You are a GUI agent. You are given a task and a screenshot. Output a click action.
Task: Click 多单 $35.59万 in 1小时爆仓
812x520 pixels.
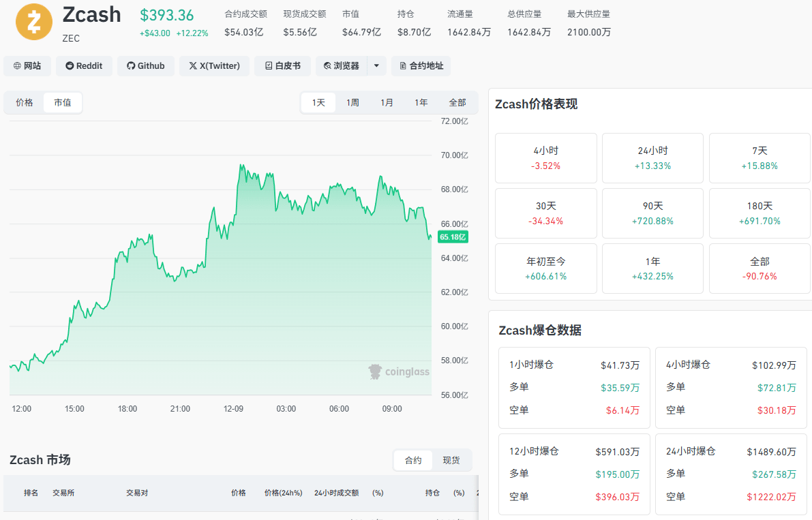[620, 388]
